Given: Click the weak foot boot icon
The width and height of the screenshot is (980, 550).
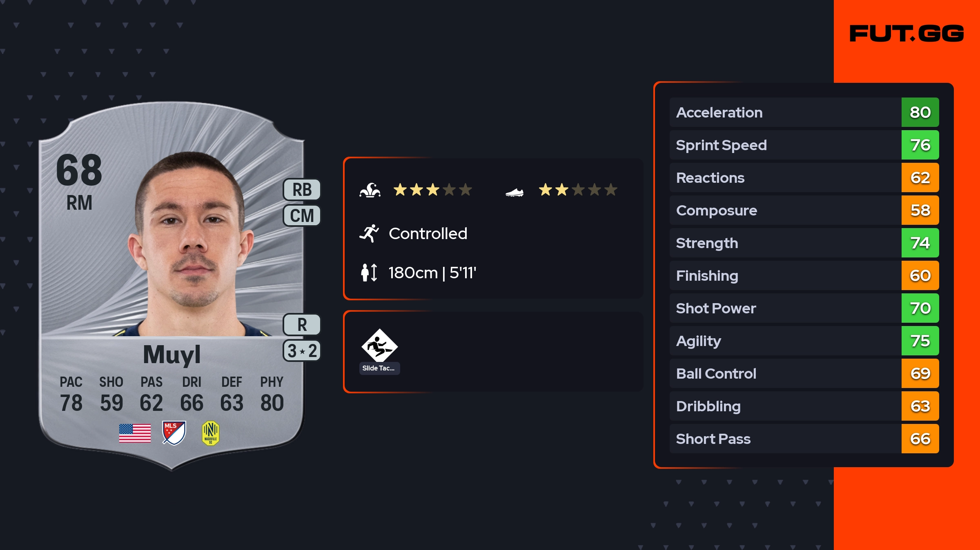Looking at the screenshot, I should click(514, 192).
